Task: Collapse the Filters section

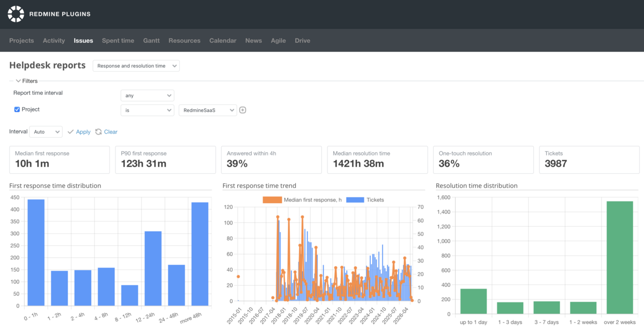Action: pyautogui.click(x=26, y=81)
